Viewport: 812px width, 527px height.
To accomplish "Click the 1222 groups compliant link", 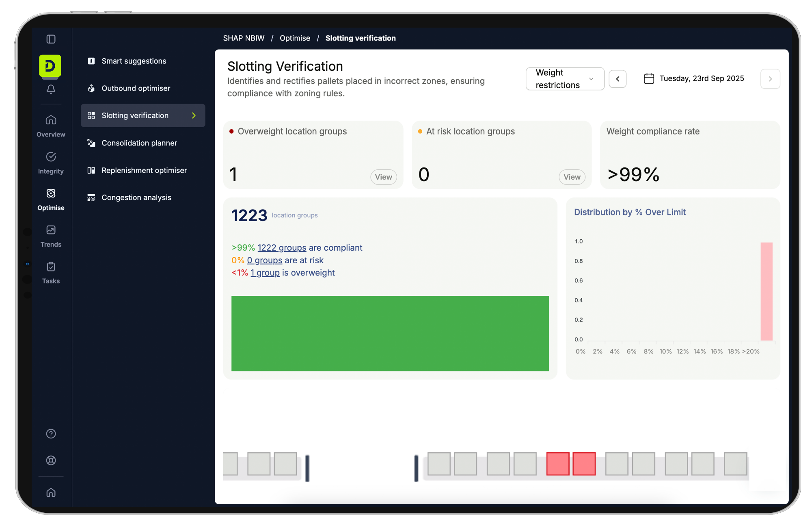I will coord(282,248).
